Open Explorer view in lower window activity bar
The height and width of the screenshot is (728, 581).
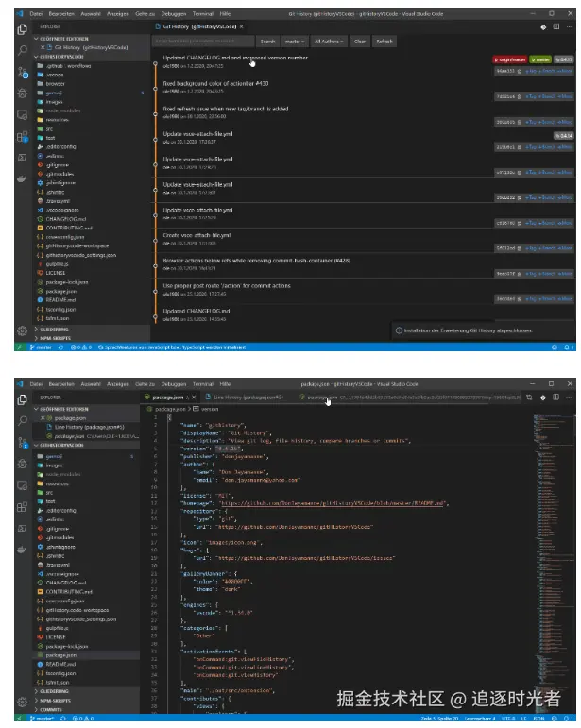click(22, 400)
